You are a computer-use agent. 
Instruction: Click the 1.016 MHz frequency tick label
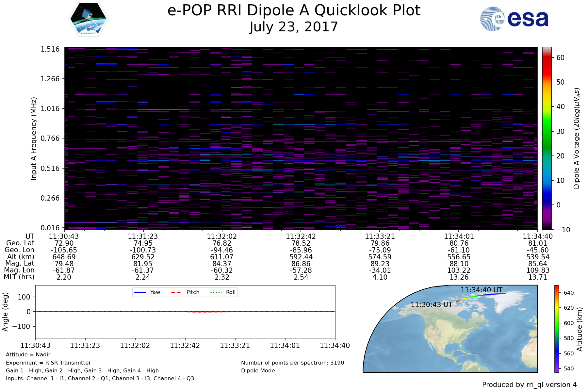pos(50,108)
